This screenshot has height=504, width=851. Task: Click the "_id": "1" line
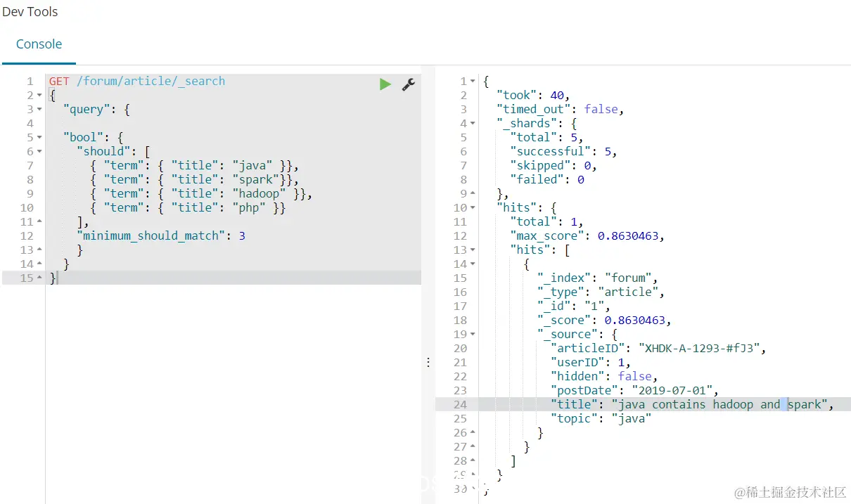click(574, 306)
